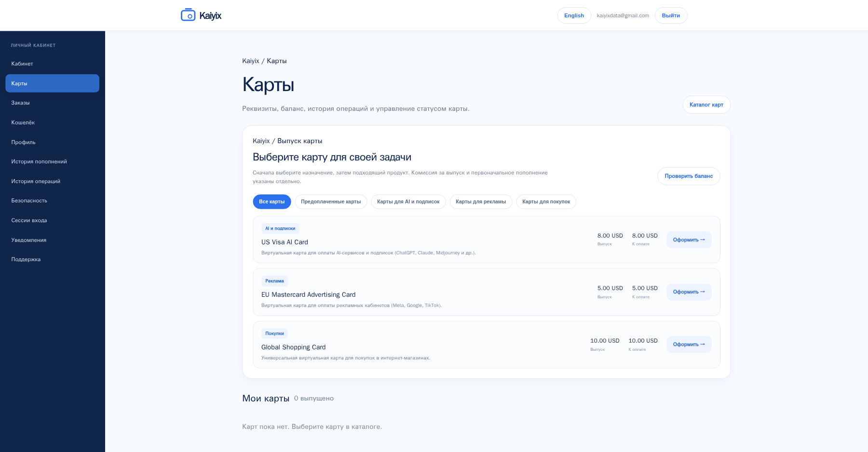Click 8.00 USD Выпуск fee value

point(610,236)
